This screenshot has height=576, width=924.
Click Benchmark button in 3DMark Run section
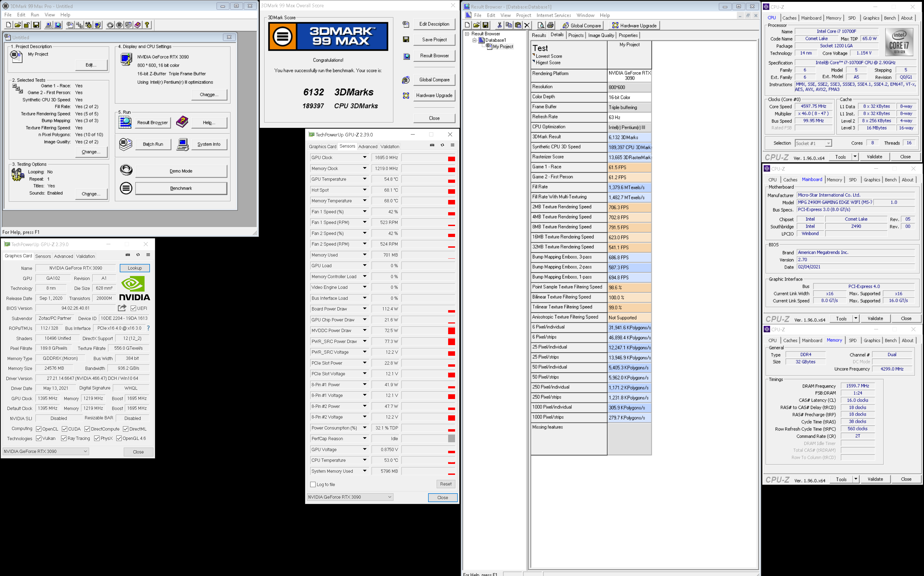pyautogui.click(x=181, y=188)
